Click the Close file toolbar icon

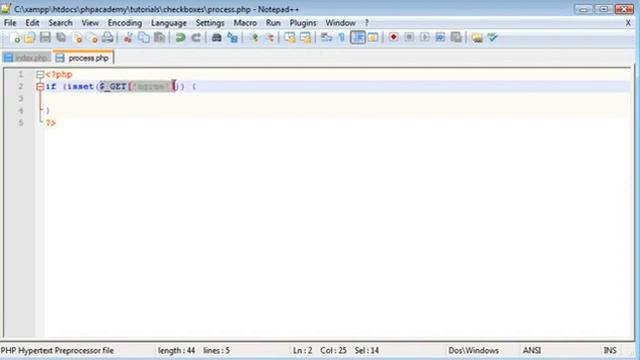(77, 38)
